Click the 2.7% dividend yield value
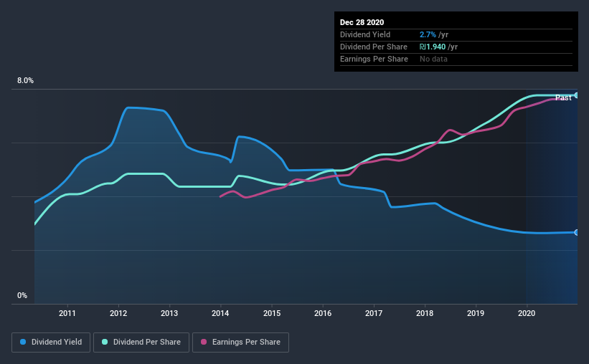 [428, 34]
